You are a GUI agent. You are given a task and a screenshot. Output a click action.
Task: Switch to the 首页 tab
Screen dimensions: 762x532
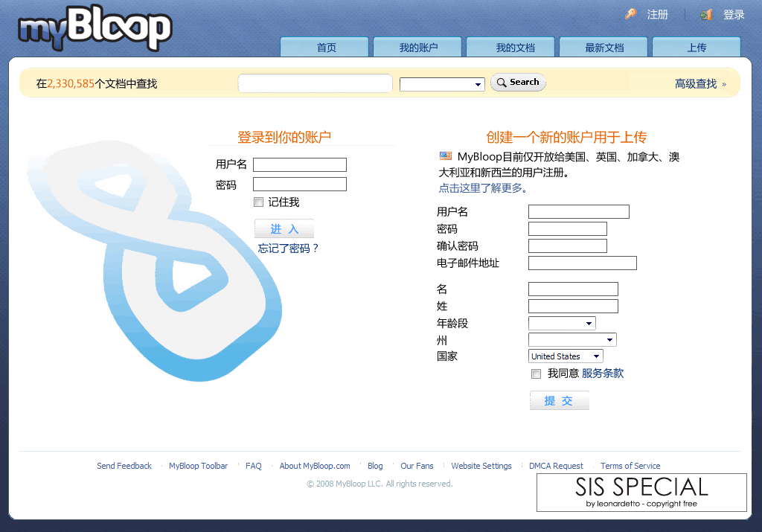point(324,47)
